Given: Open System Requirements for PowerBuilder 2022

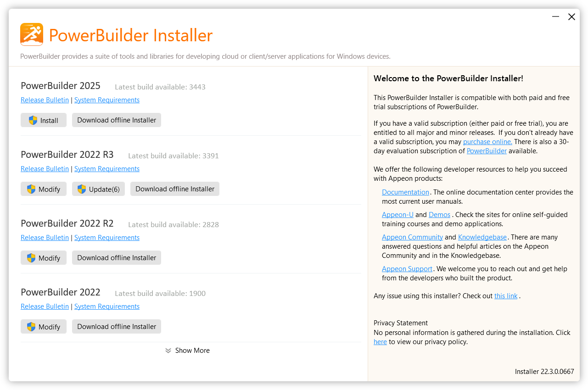Looking at the screenshot, I should tap(107, 306).
